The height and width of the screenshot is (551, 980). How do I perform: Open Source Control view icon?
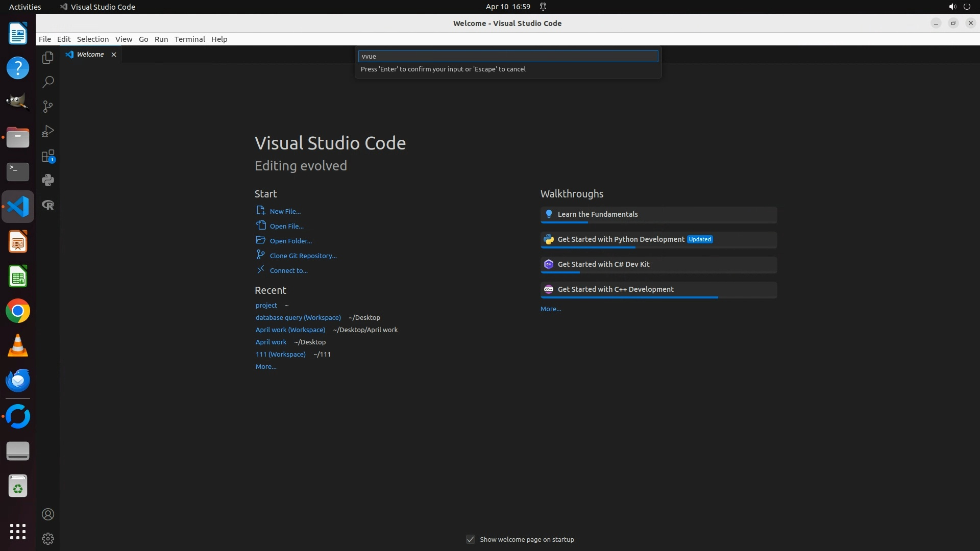(x=47, y=106)
